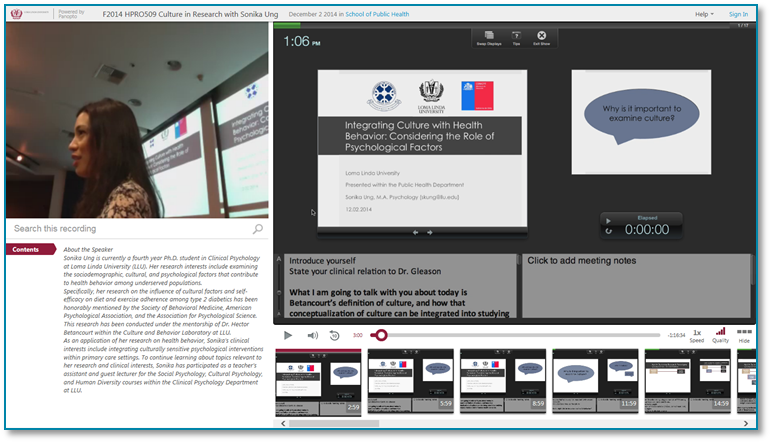Image resolution: width=771 pixels, height=443 pixels.
Task: Mute the recording volume
Action: coord(313,335)
